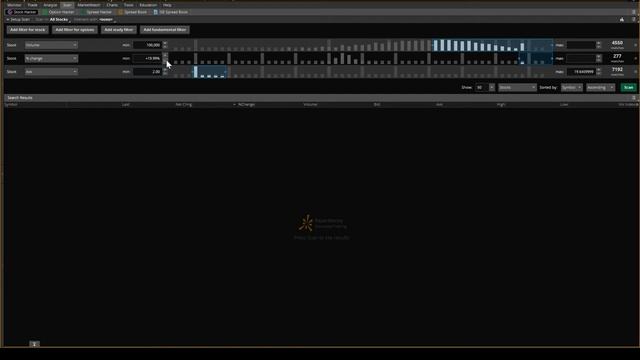Click Add filter for options
640x360 pixels.
75,30
